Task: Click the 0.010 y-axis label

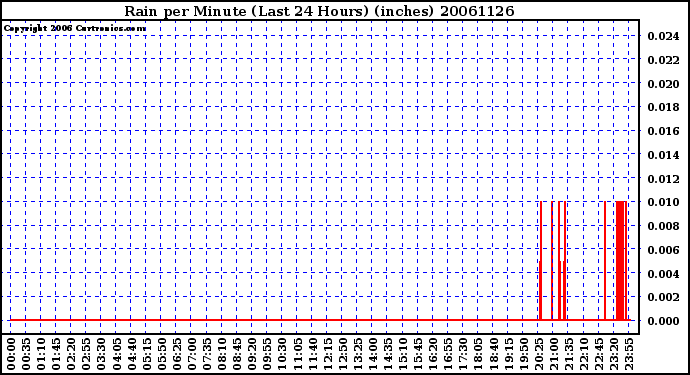Action: click(x=663, y=202)
